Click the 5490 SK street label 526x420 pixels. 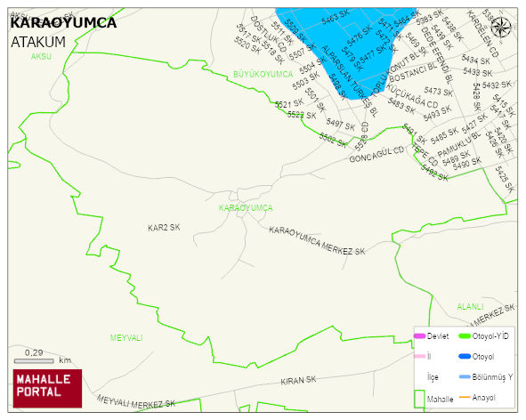467,164
